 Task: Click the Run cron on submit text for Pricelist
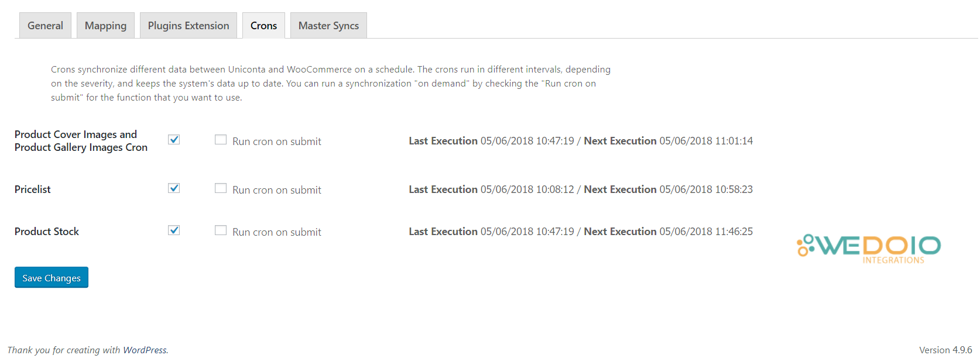tap(276, 190)
